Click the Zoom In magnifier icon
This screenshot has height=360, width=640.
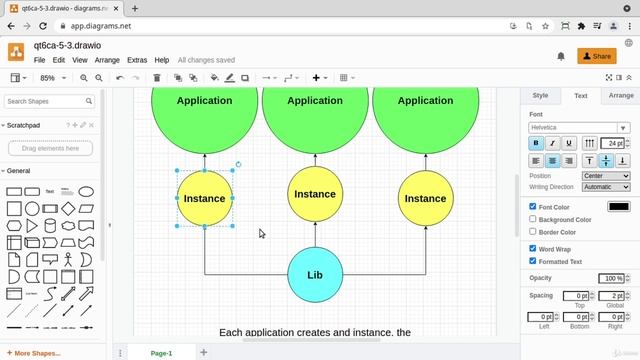click(84, 78)
